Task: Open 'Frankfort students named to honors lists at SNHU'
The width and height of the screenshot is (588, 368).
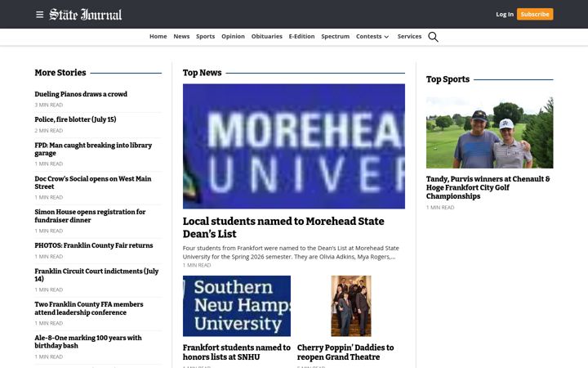Action: 237,352
